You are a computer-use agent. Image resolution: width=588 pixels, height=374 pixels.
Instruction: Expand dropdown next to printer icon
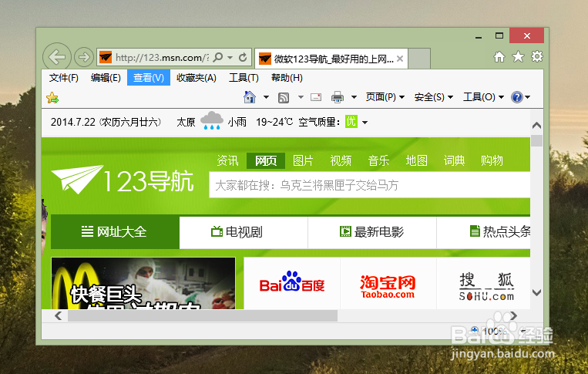tap(354, 97)
